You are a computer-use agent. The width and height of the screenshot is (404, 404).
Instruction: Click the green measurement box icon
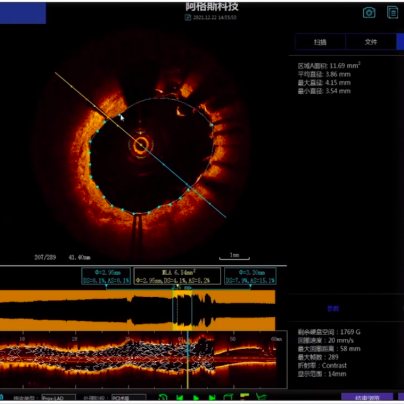[x=228, y=397]
